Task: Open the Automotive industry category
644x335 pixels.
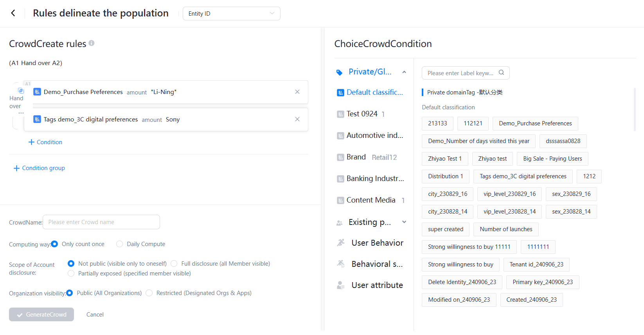Action: pyautogui.click(x=374, y=136)
